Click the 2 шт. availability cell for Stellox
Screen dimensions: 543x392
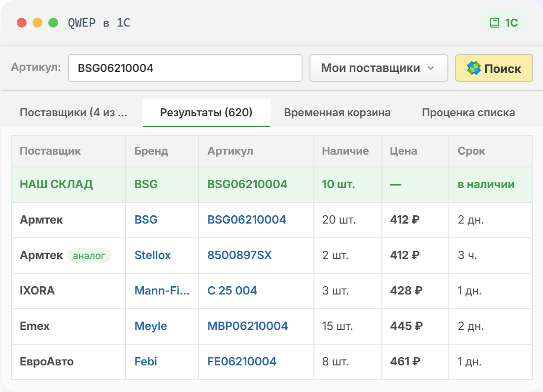coord(348,256)
